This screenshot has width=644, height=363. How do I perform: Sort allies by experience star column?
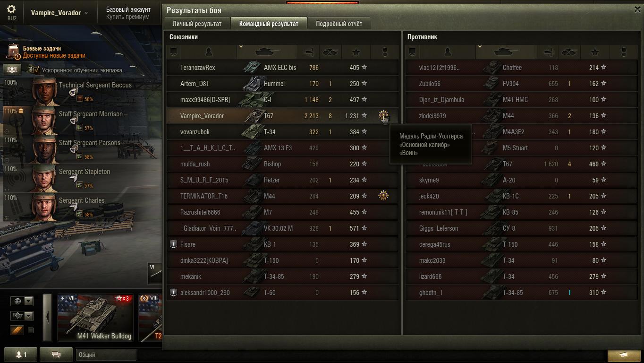[x=356, y=52]
